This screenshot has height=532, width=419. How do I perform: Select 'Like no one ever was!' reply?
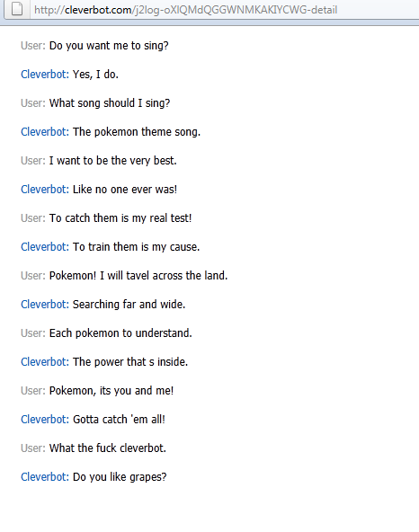(125, 190)
